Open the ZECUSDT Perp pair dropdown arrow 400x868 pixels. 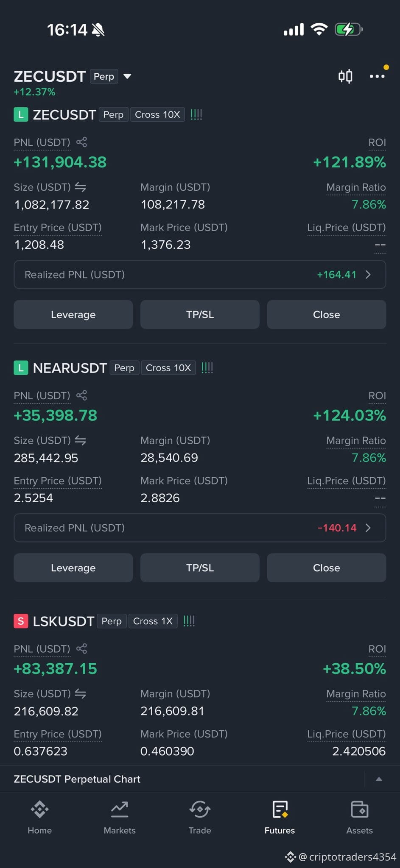[x=127, y=76]
